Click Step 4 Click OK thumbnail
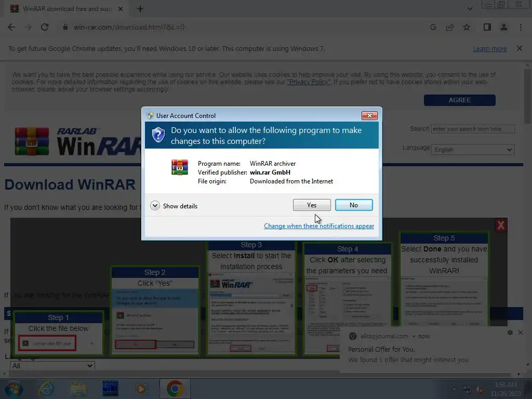532x399 pixels. click(x=348, y=300)
